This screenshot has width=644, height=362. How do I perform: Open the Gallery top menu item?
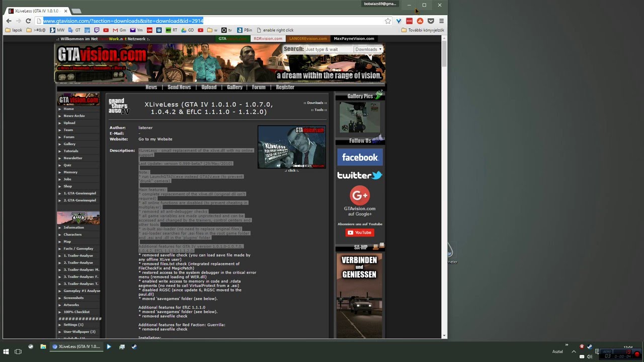(234, 87)
